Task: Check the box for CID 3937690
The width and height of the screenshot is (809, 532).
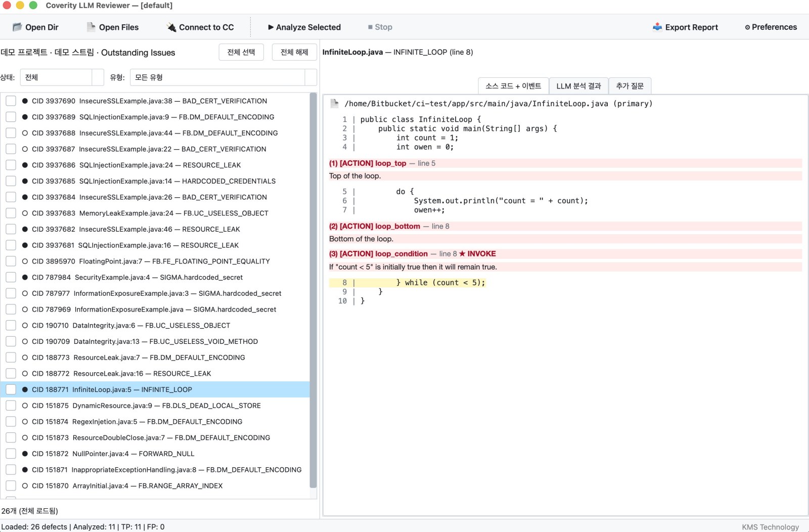Action: tap(11, 101)
